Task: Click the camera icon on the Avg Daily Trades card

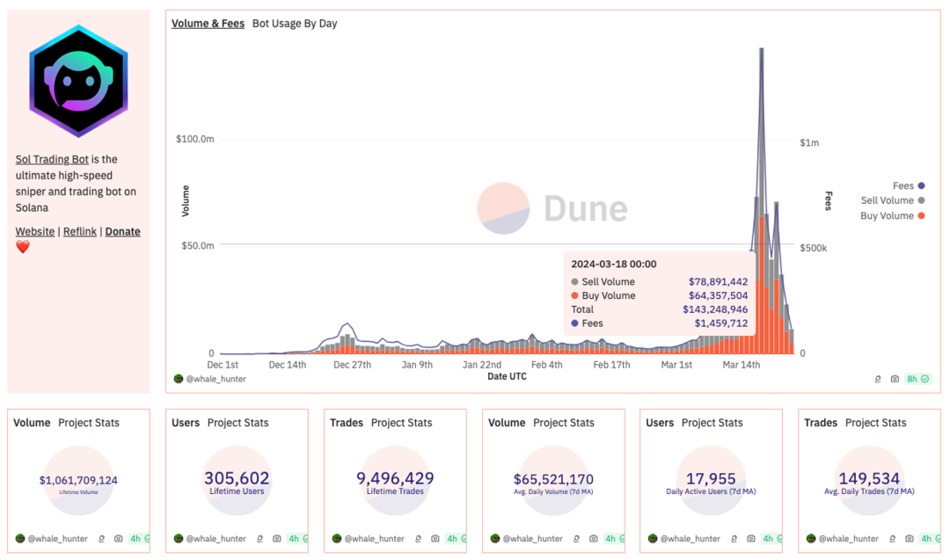Action: click(910, 538)
